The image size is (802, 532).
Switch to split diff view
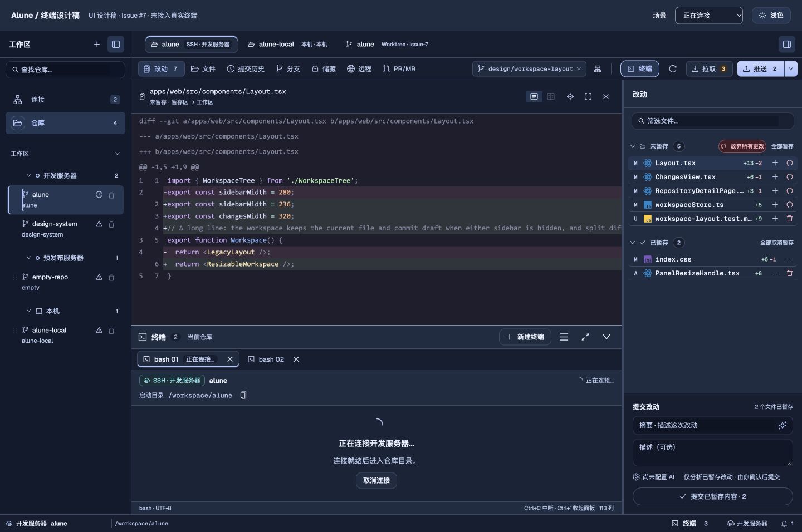click(x=551, y=97)
